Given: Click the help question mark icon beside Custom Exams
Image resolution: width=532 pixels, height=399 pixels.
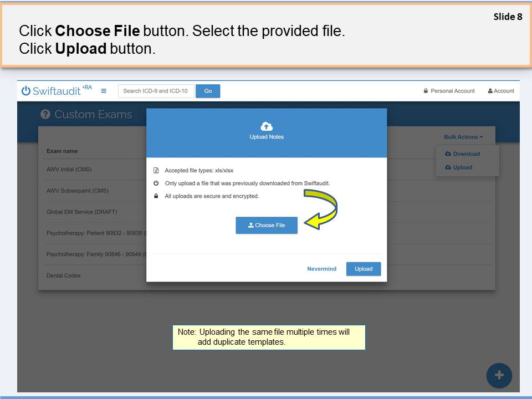Looking at the screenshot, I should (45, 115).
